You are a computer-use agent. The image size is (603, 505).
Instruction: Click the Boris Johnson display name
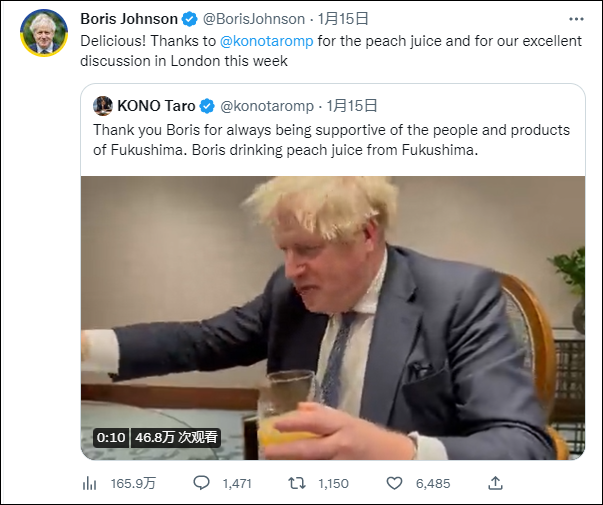tap(128, 19)
